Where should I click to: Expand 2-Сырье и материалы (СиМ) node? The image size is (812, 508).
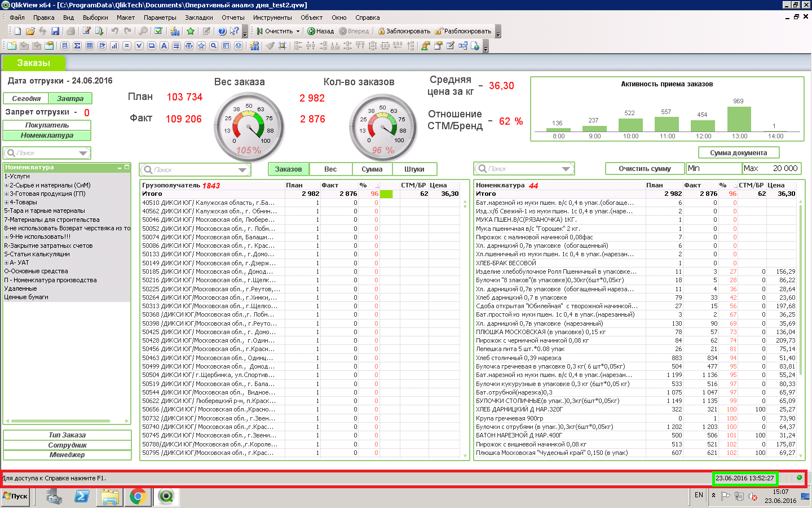pos(6,185)
